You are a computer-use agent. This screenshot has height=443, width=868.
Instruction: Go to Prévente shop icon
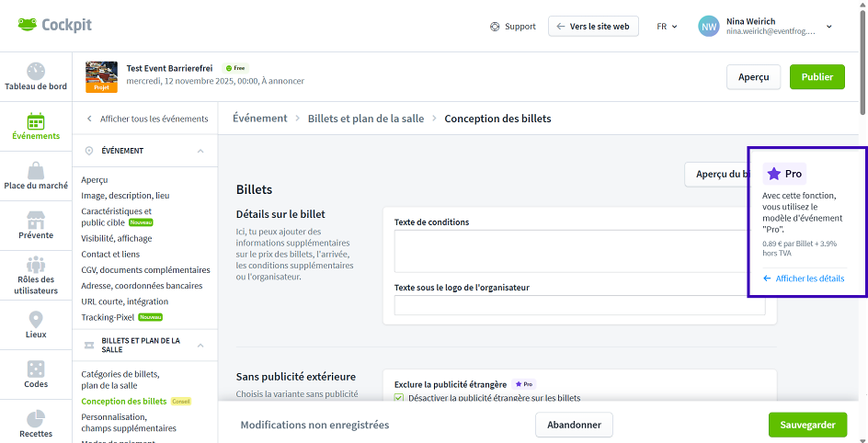tap(36, 221)
